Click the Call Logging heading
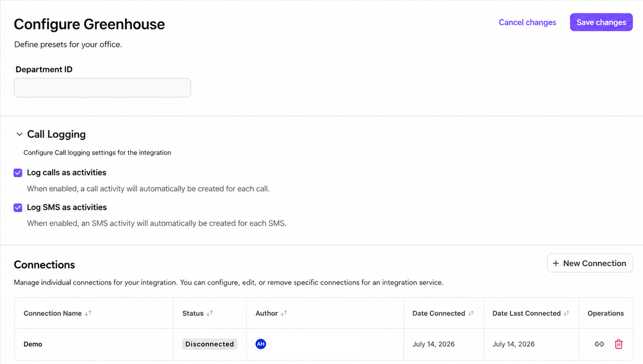Image resolution: width=643 pixels, height=364 pixels. (x=57, y=134)
